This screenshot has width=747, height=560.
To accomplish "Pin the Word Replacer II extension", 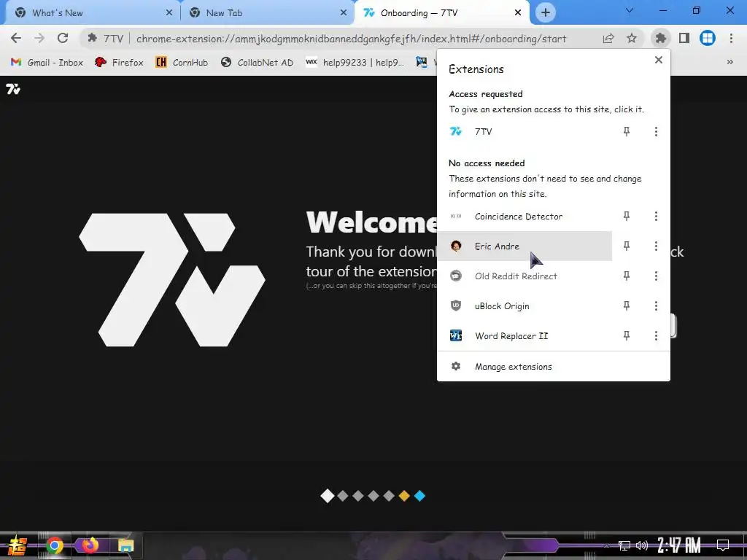I will (627, 335).
